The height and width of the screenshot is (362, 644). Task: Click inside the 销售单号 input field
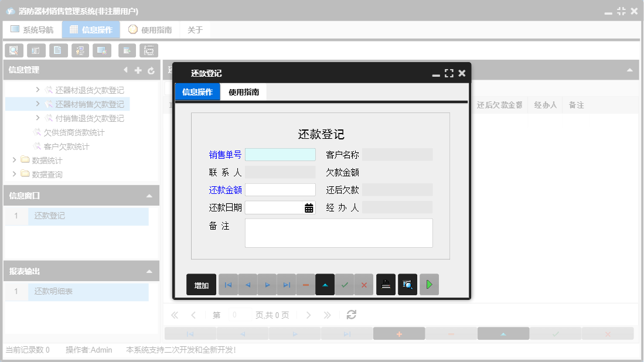(x=280, y=154)
